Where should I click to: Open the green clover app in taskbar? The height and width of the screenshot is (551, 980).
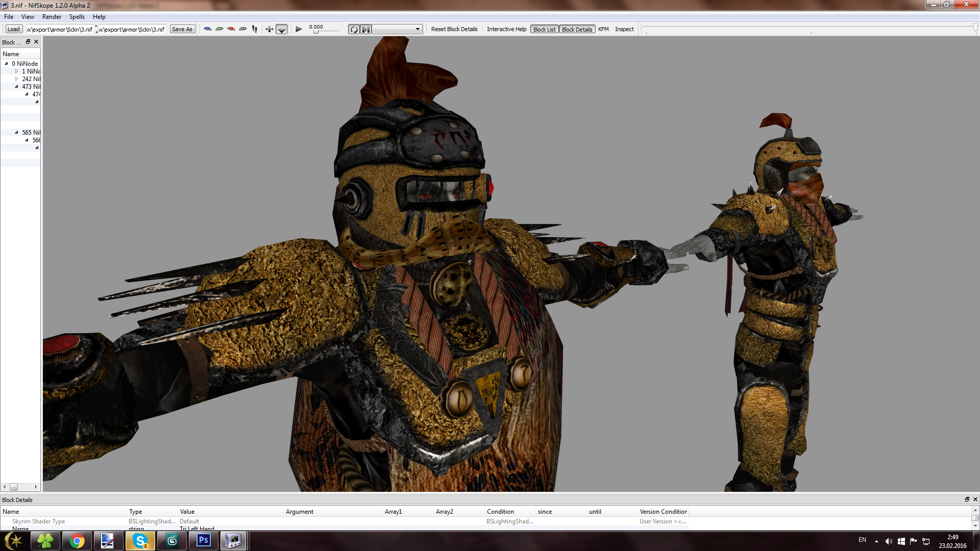(45, 541)
